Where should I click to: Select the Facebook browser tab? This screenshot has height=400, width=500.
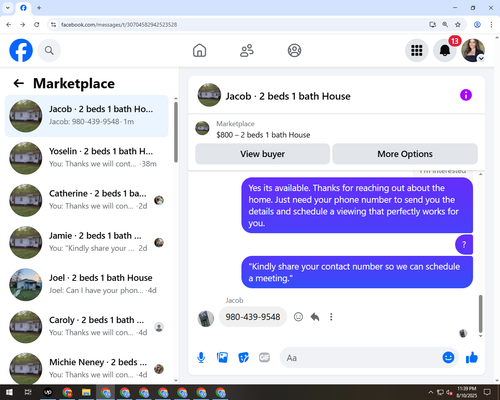pyautogui.click(x=23, y=8)
